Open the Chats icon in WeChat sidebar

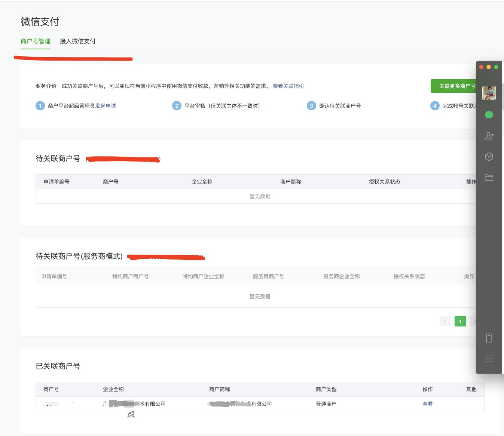[489, 115]
